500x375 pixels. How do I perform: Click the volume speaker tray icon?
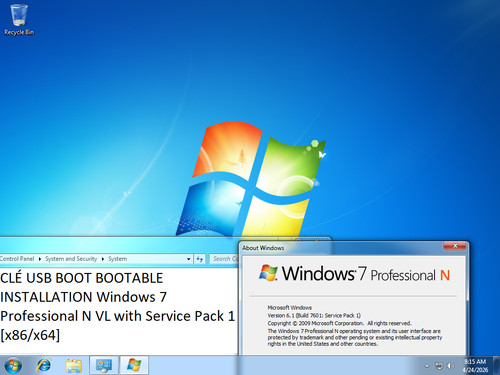450,366
